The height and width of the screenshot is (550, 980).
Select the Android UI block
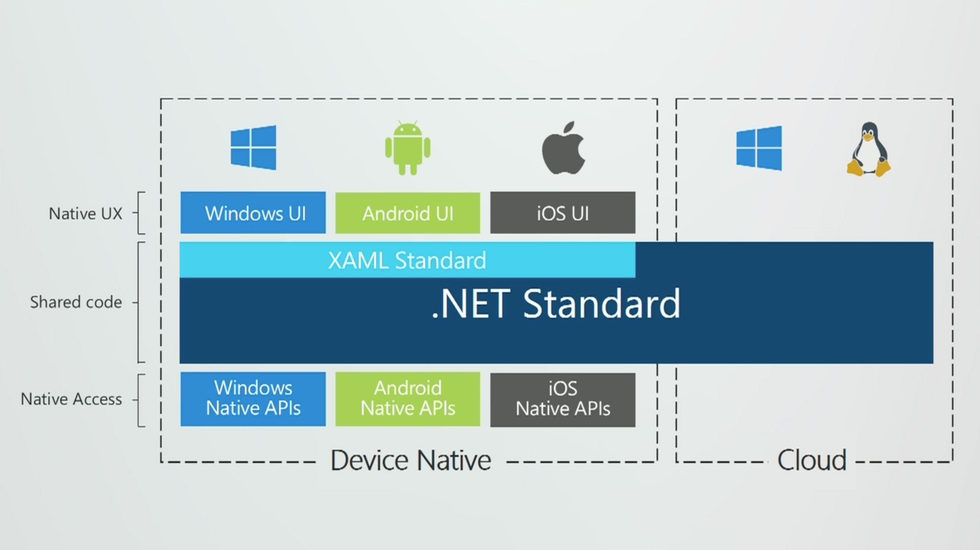click(407, 212)
